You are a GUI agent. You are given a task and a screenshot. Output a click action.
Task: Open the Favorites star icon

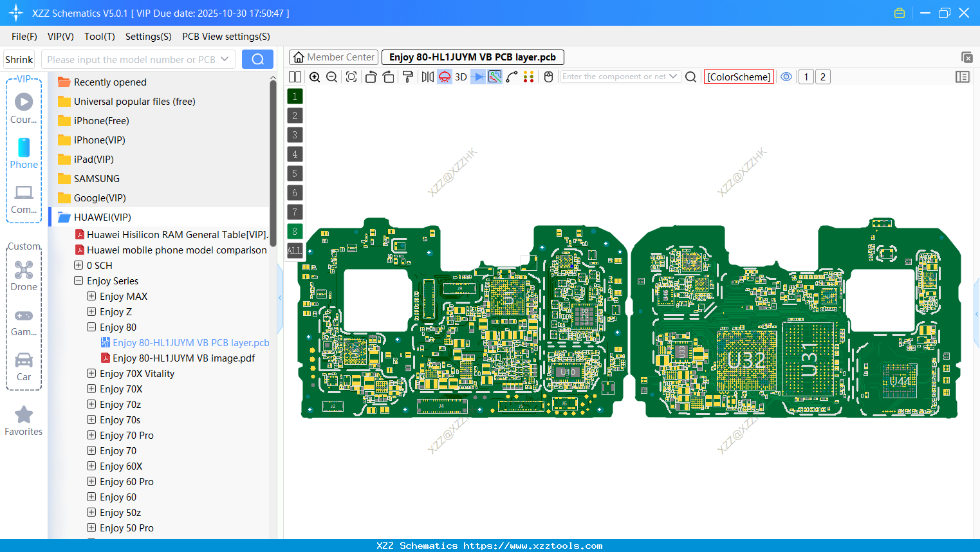pyautogui.click(x=24, y=421)
